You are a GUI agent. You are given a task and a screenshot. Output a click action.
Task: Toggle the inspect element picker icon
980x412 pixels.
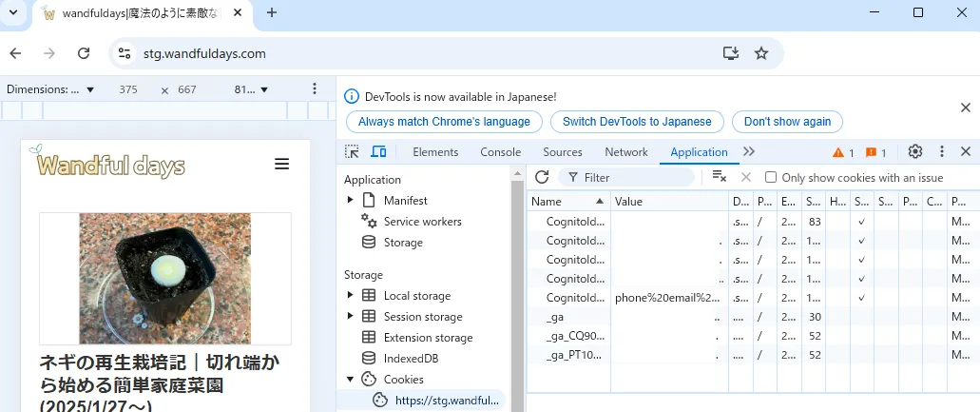click(x=353, y=152)
